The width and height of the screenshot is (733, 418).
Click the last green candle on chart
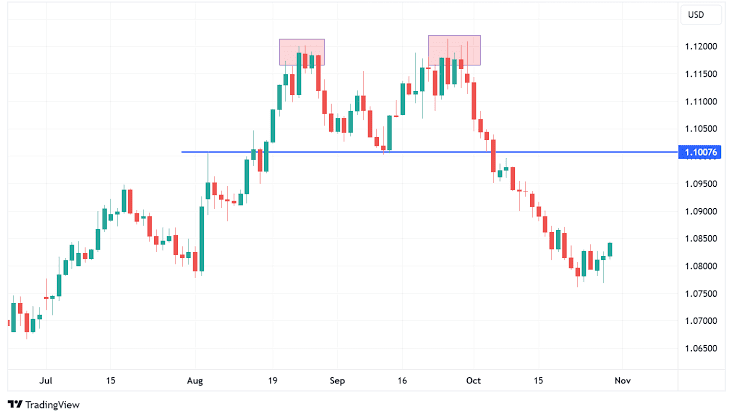pyautogui.click(x=610, y=250)
